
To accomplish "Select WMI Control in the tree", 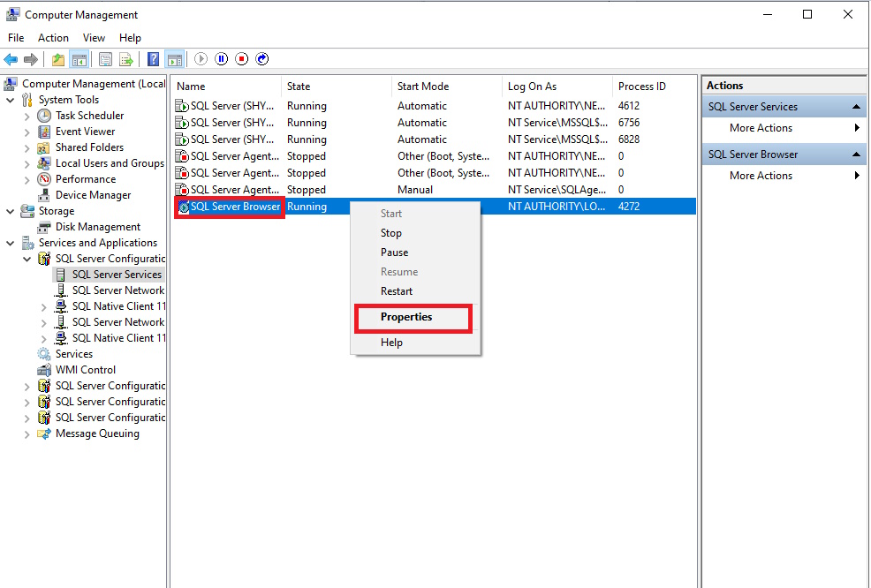I will pyautogui.click(x=86, y=370).
